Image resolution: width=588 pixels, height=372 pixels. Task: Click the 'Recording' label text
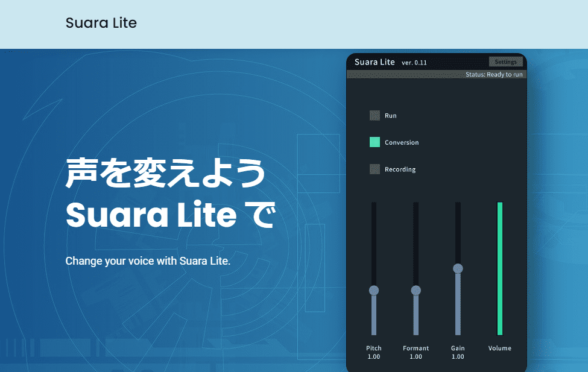tap(400, 169)
